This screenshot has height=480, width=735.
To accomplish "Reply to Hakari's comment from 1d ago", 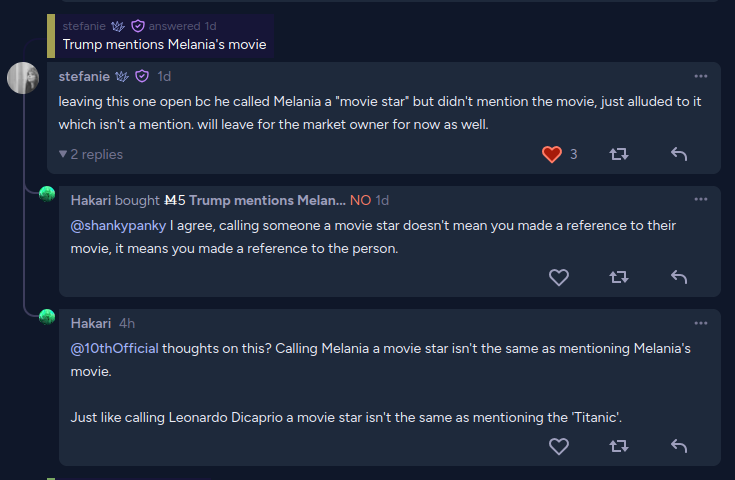I will pyautogui.click(x=679, y=277).
